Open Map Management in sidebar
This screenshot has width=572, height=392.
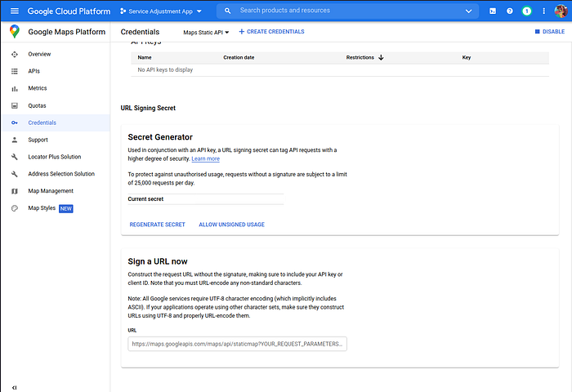pos(51,191)
